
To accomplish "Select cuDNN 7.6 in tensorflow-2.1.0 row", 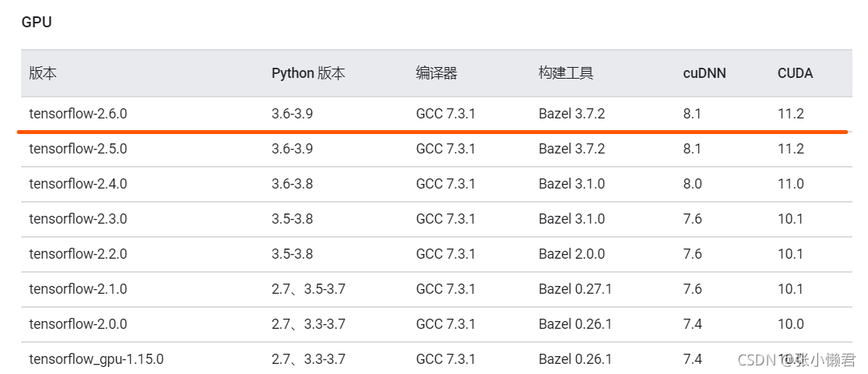I will pos(693,288).
